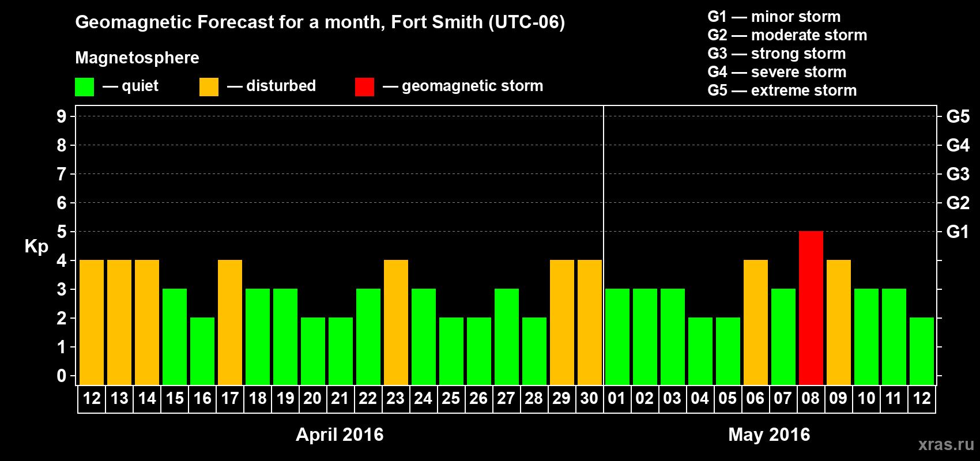Click date cell '14' in April

pos(147,399)
